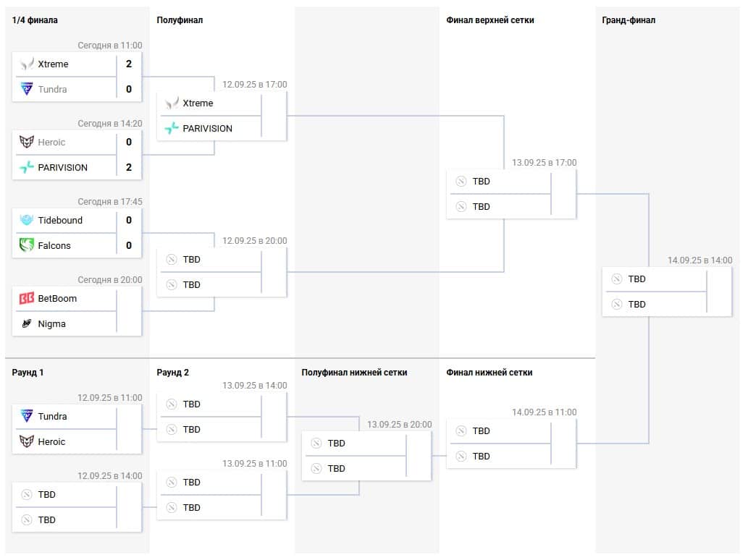Click the Falcons score of 0
This screenshot has width=748, height=560.
[x=129, y=245]
